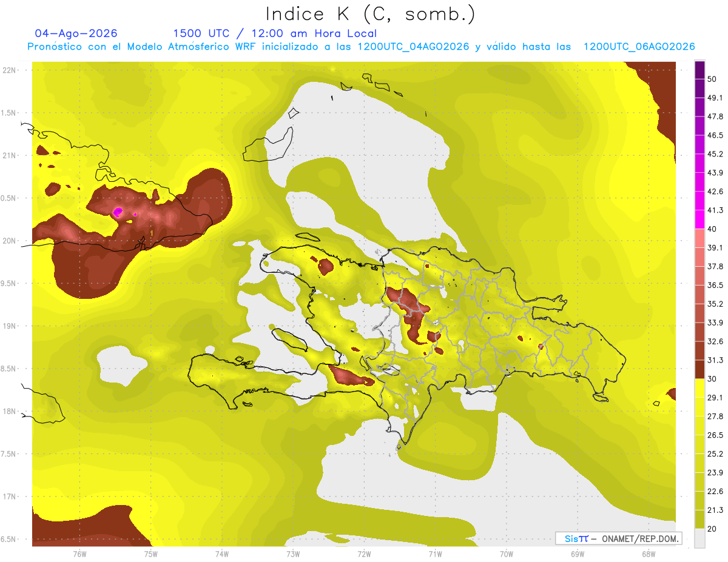Click the "19N" latitude label
728x562 pixels.
(x=10, y=326)
